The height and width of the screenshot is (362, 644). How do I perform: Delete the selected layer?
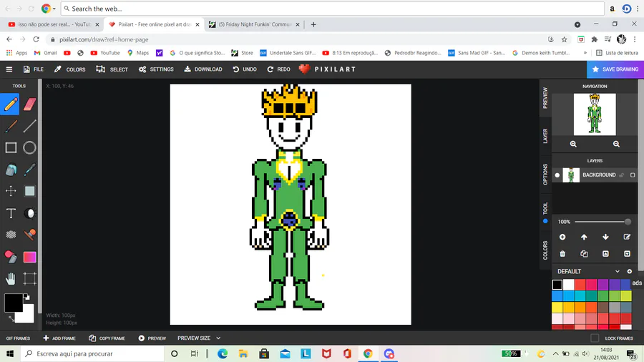click(x=562, y=254)
